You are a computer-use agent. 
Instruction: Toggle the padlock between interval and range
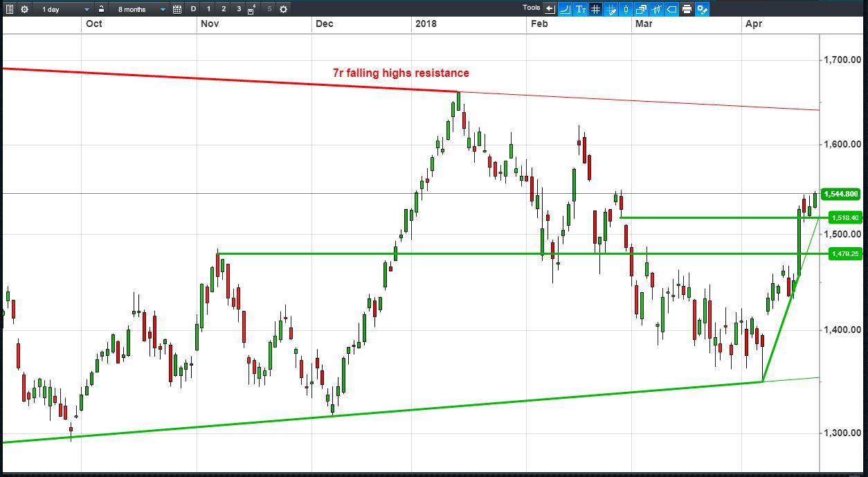[101, 9]
